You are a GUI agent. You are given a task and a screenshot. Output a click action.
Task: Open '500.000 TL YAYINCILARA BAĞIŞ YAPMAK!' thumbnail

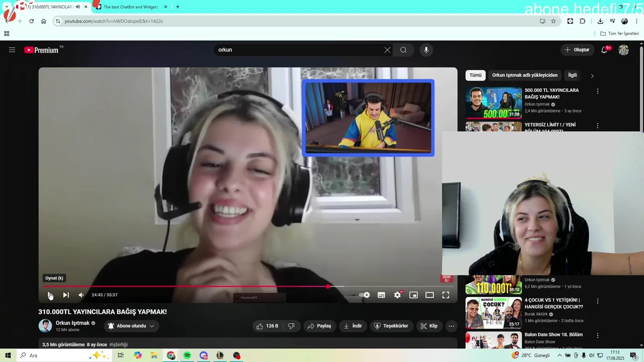[x=494, y=103]
